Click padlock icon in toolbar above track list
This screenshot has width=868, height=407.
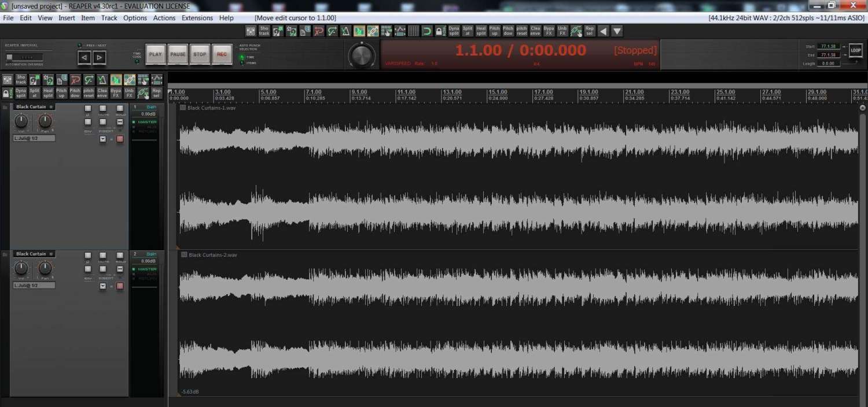(8, 93)
